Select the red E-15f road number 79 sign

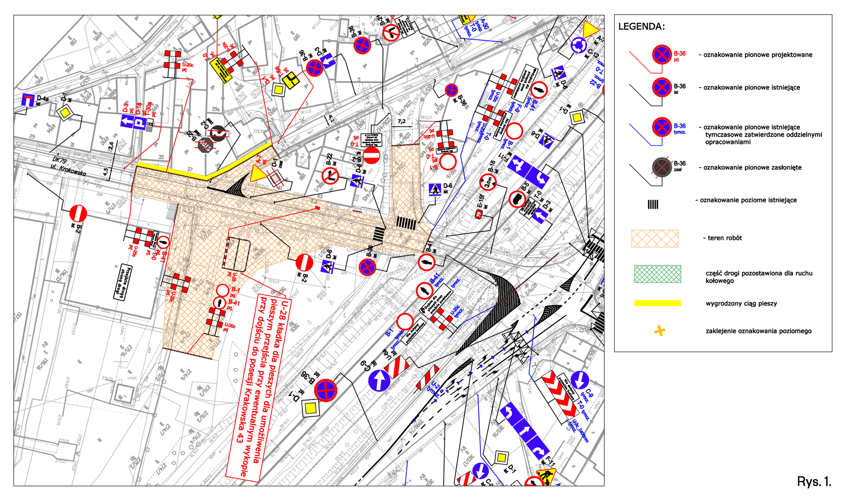(479, 214)
